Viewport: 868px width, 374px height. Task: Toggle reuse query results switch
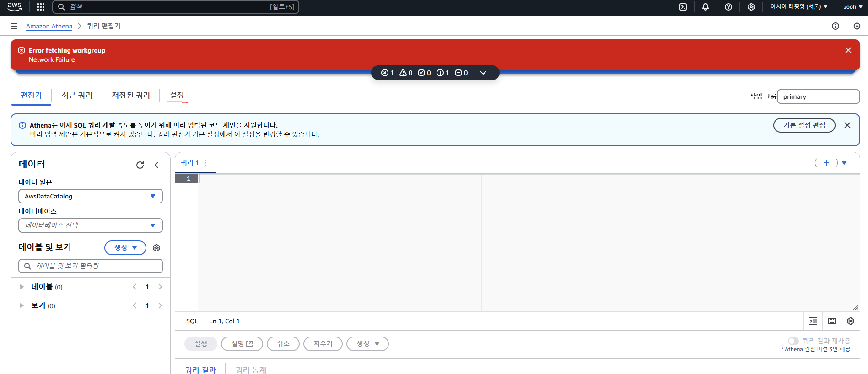tap(793, 341)
